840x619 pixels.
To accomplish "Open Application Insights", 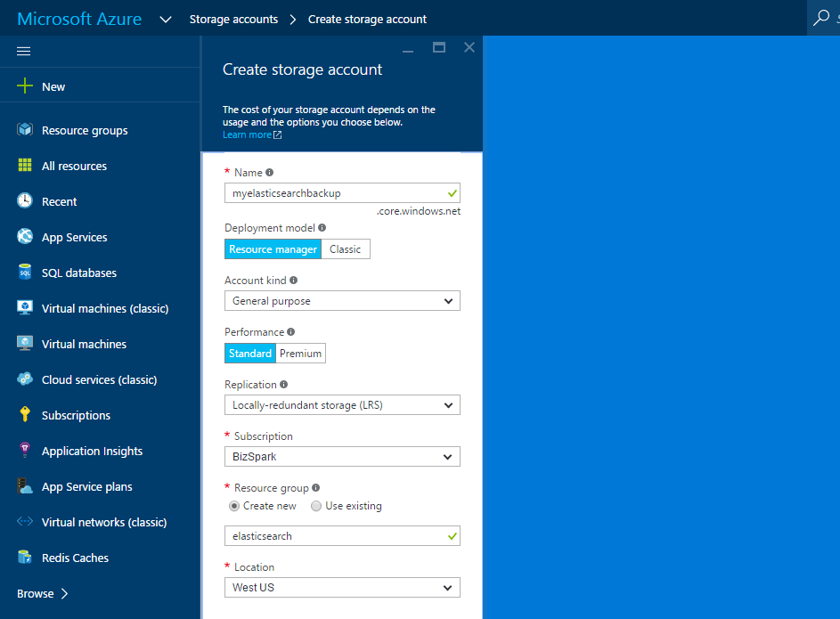I will 92,451.
